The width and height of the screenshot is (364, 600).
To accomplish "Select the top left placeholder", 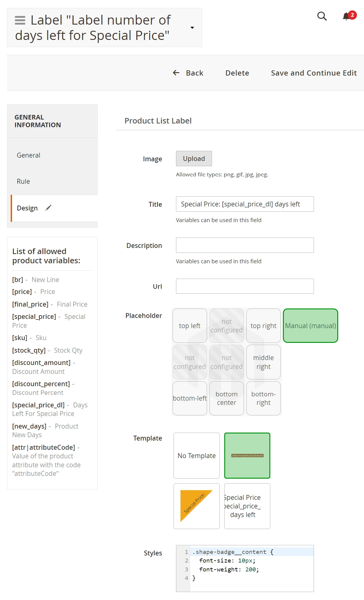I will 190,326.
